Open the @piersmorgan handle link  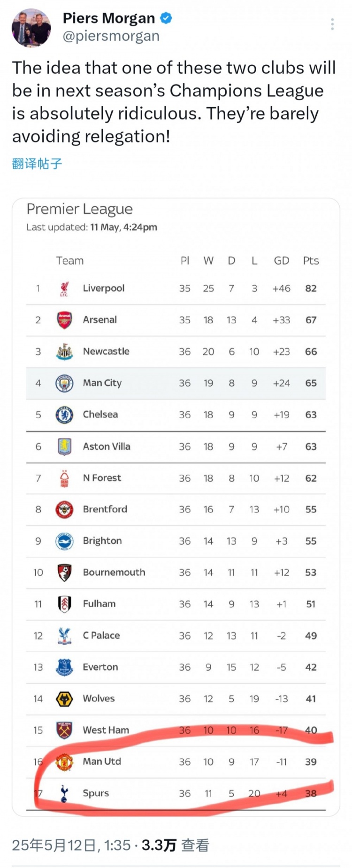tap(111, 36)
